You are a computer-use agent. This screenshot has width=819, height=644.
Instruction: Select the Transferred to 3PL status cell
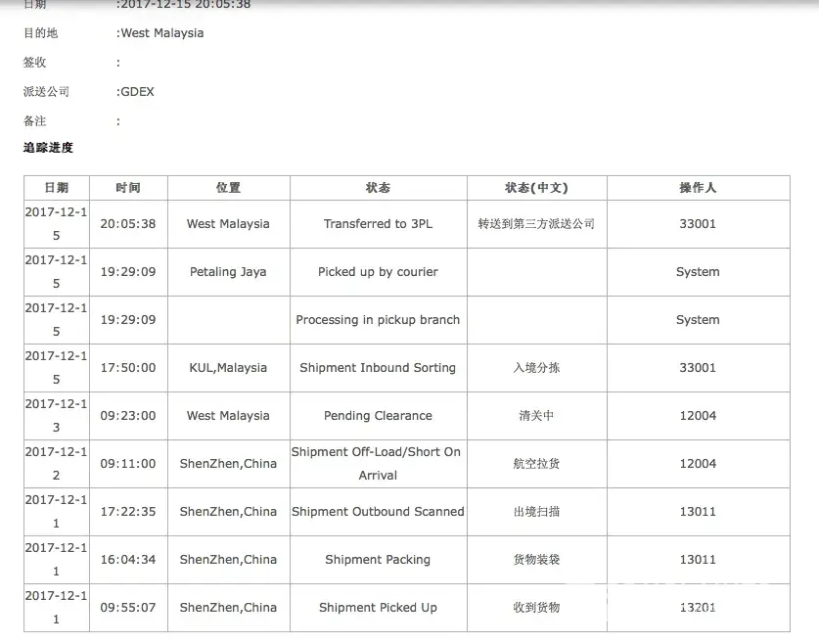(x=378, y=224)
